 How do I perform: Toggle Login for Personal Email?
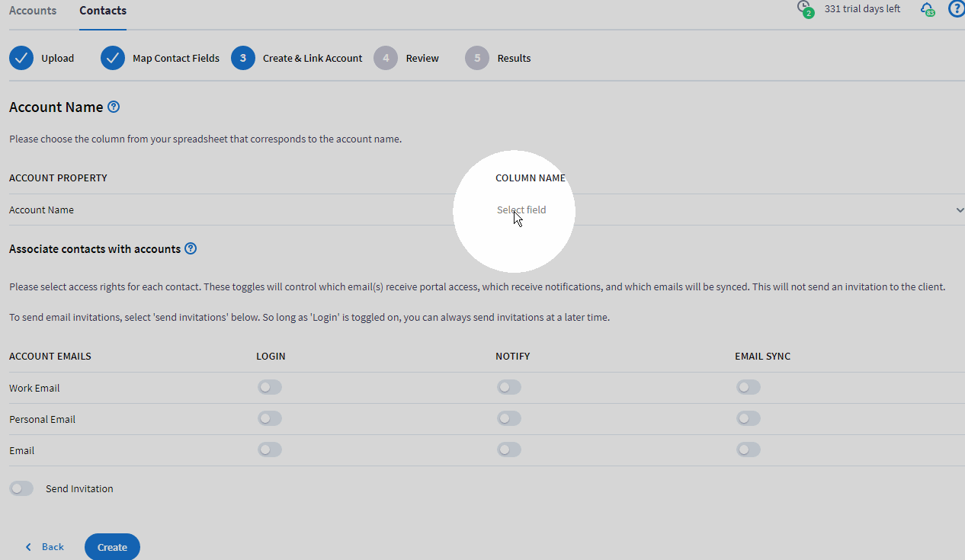coord(270,418)
